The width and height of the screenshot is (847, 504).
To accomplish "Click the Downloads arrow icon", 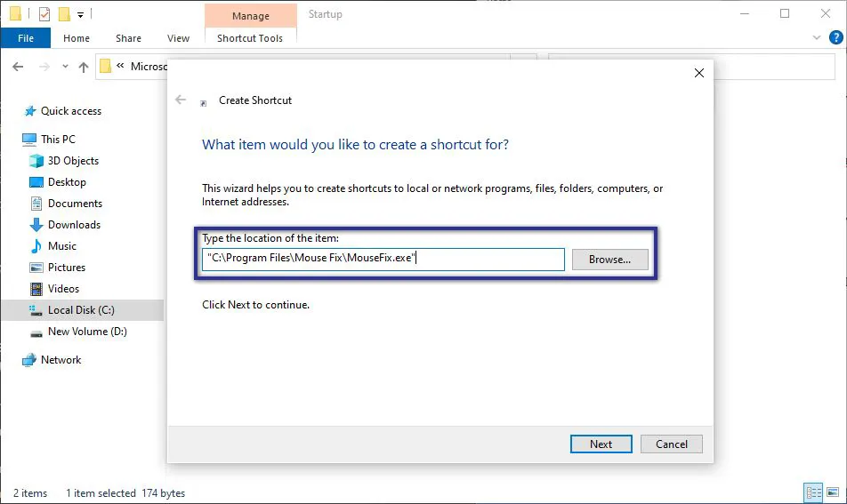I will (x=36, y=225).
